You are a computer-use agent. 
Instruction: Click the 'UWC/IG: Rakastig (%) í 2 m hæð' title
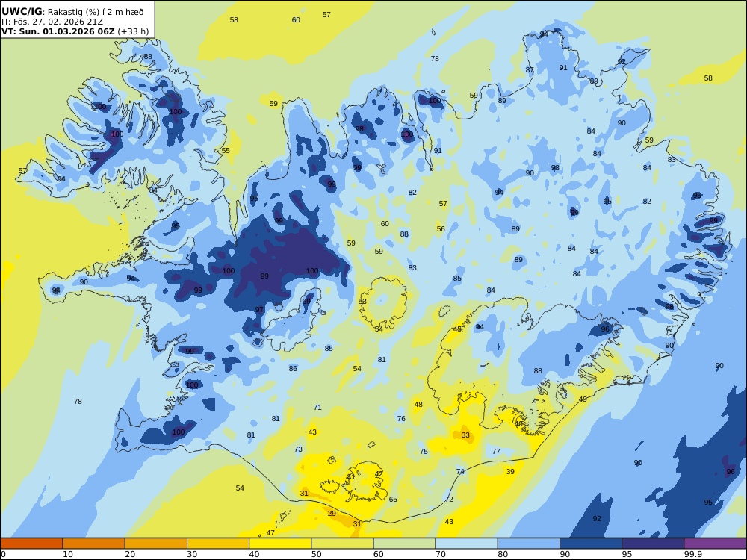[72, 12]
